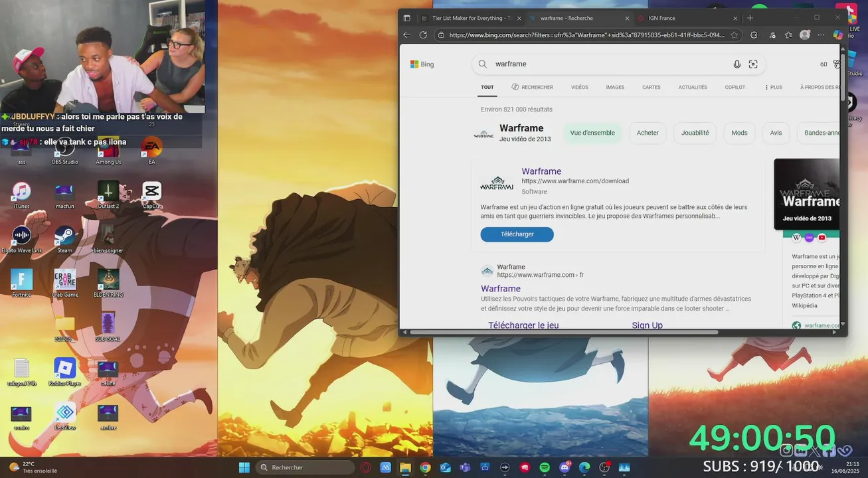Open the Outlast 2 desktop shortcut
The height and width of the screenshot is (478, 868).
click(108, 195)
